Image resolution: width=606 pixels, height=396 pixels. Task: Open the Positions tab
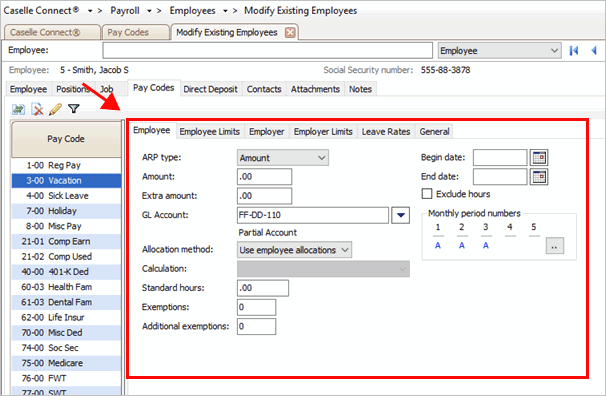point(73,89)
